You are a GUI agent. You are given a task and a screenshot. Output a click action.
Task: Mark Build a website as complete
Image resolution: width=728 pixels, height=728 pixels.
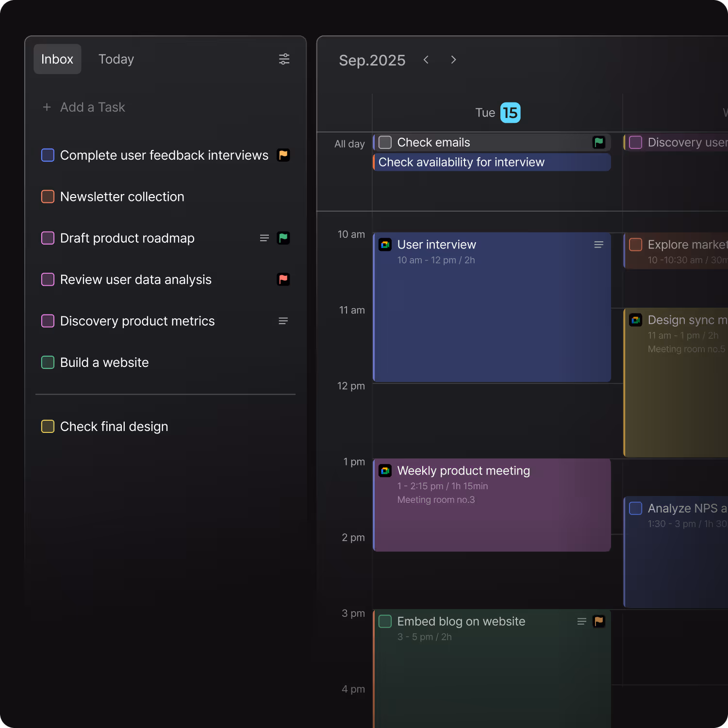click(48, 363)
